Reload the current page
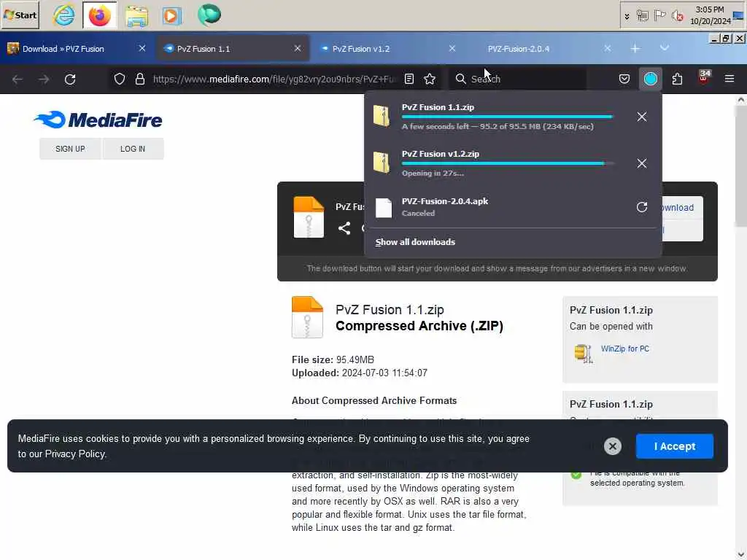Screen dimensions: 747x560 pyautogui.click(x=70, y=79)
